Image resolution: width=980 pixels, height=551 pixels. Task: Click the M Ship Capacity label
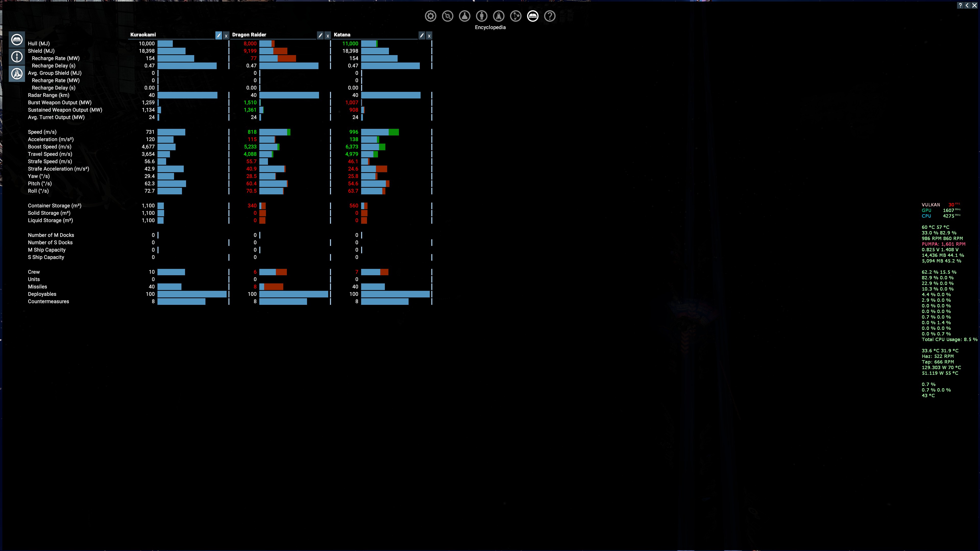pyautogui.click(x=47, y=250)
